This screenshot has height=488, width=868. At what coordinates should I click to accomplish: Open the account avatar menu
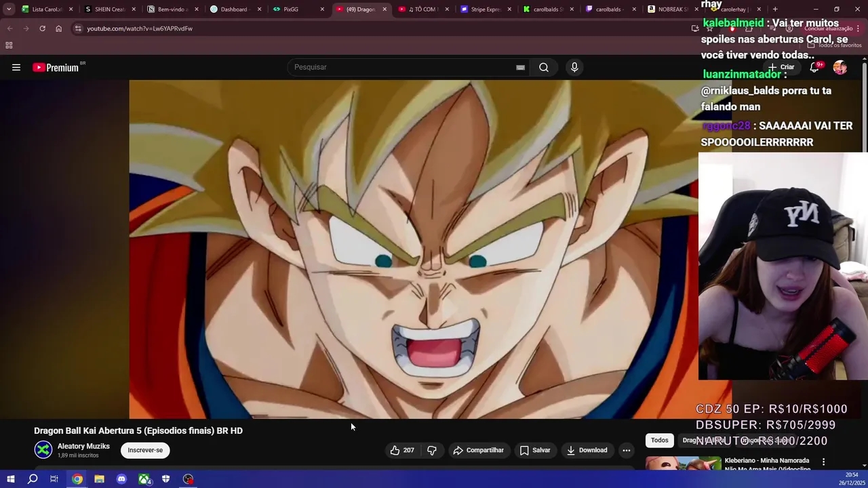[x=840, y=67]
